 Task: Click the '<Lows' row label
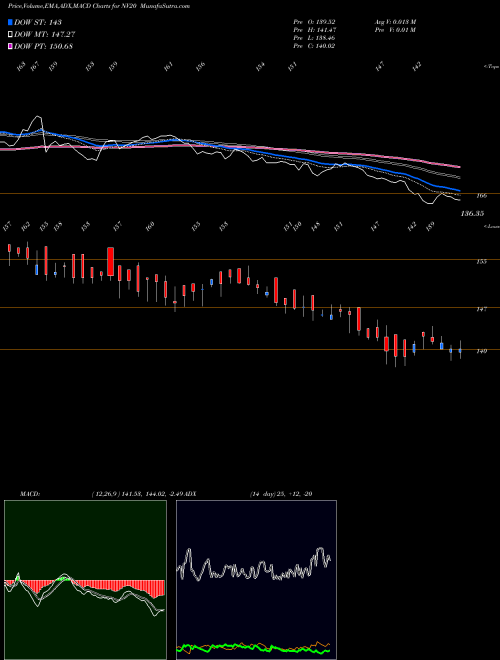pos(491,226)
